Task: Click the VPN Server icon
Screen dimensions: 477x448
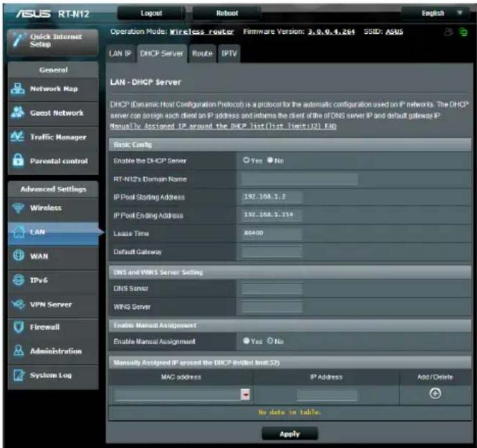Action: pos(18,304)
